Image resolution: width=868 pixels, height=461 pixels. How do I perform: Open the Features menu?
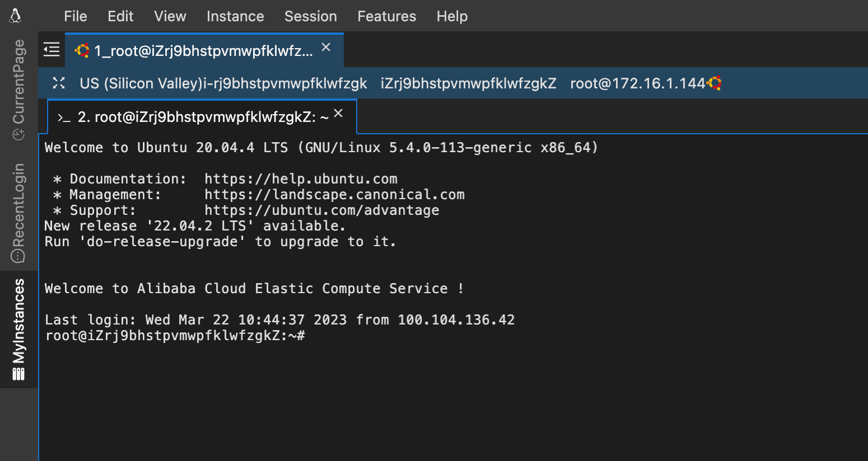click(387, 16)
